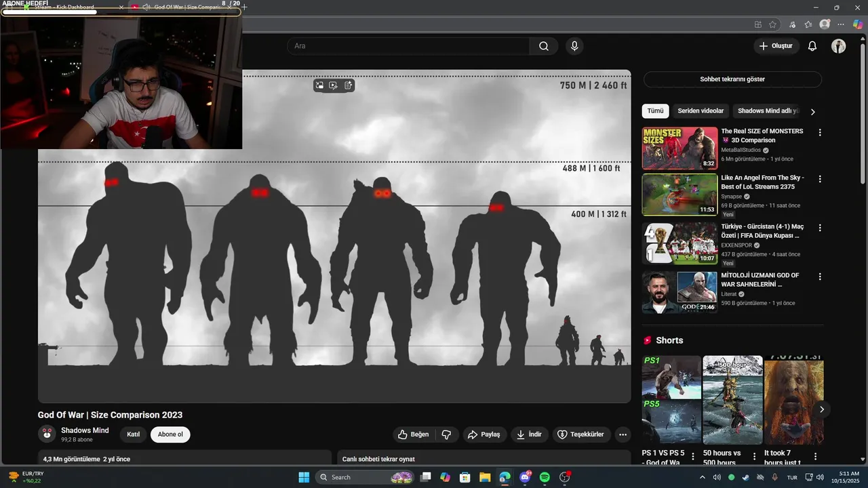
Task: Open Windows Start menu
Action: pyautogui.click(x=304, y=477)
